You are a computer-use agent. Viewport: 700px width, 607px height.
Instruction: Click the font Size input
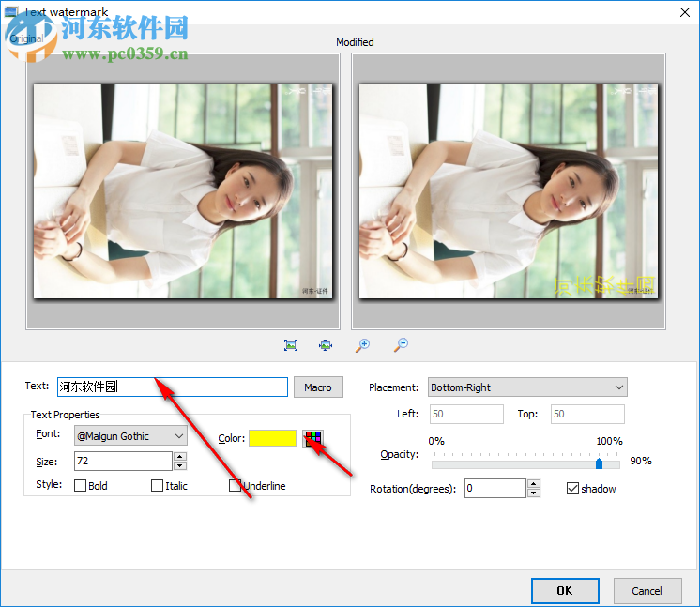click(123, 461)
